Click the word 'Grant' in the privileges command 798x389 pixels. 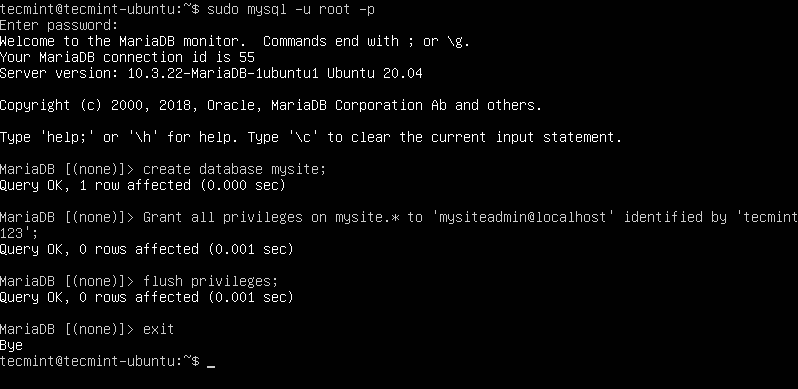(x=162, y=217)
